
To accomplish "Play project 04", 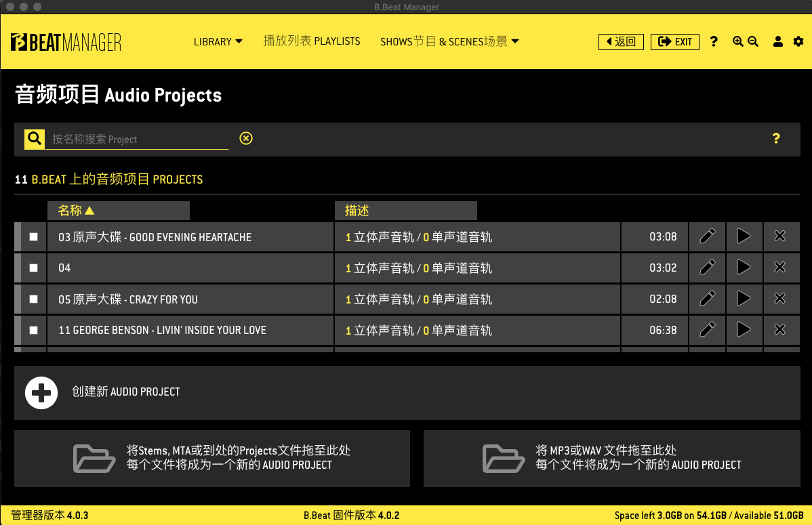I will click(744, 268).
